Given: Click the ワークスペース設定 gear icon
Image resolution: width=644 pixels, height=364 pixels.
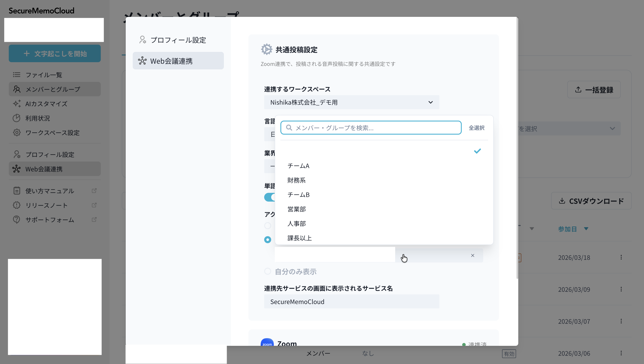Looking at the screenshot, I should 16,133.
